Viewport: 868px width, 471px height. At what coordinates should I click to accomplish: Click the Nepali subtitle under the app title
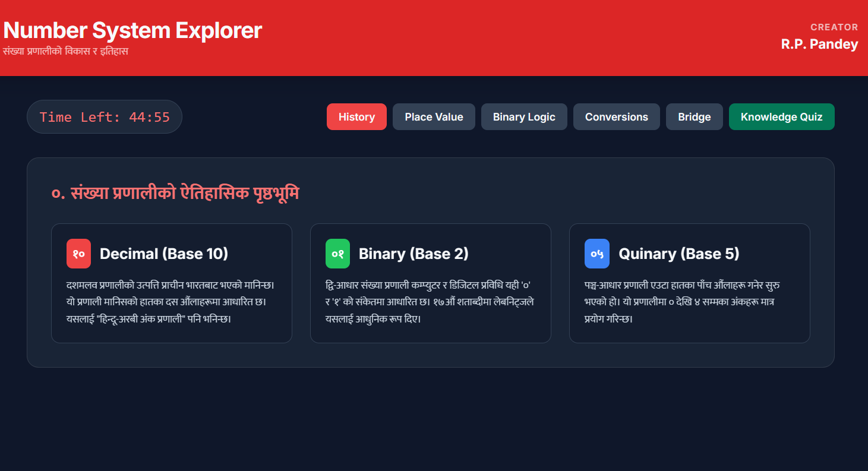click(x=65, y=51)
